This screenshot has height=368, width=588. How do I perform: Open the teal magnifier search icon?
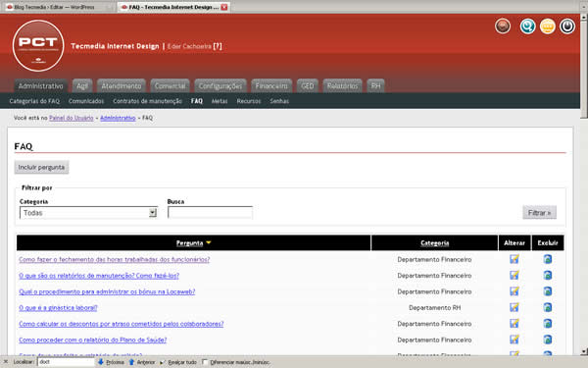coord(527,26)
